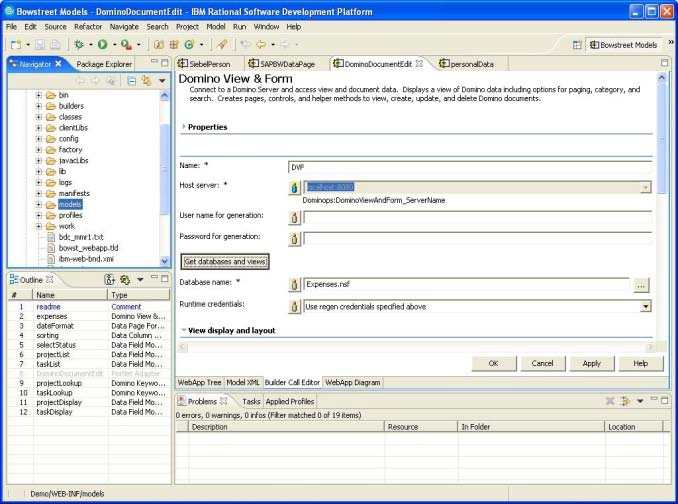Viewport: 678px width, 504px height.
Task: Collapse the View display and layout section
Action: tap(184, 330)
